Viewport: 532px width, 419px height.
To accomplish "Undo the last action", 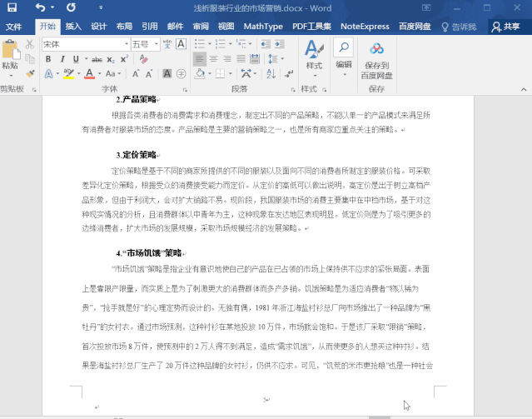I will [40, 7].
